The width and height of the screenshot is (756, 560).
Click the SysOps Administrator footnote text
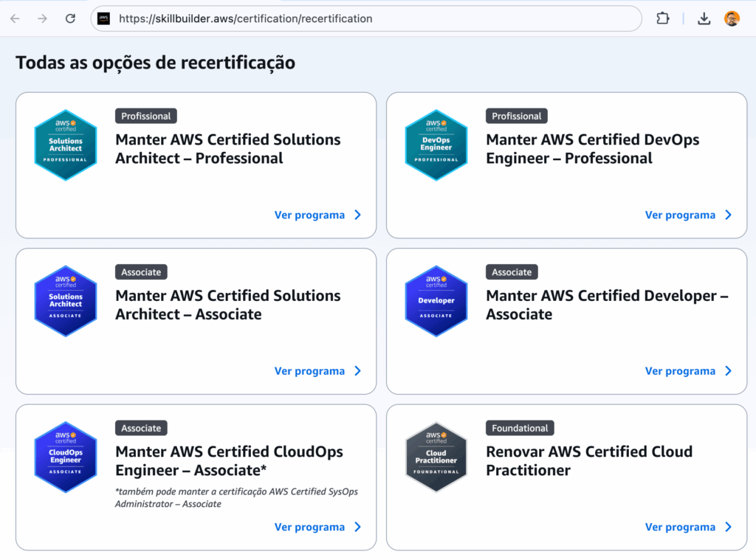(237, 498)
